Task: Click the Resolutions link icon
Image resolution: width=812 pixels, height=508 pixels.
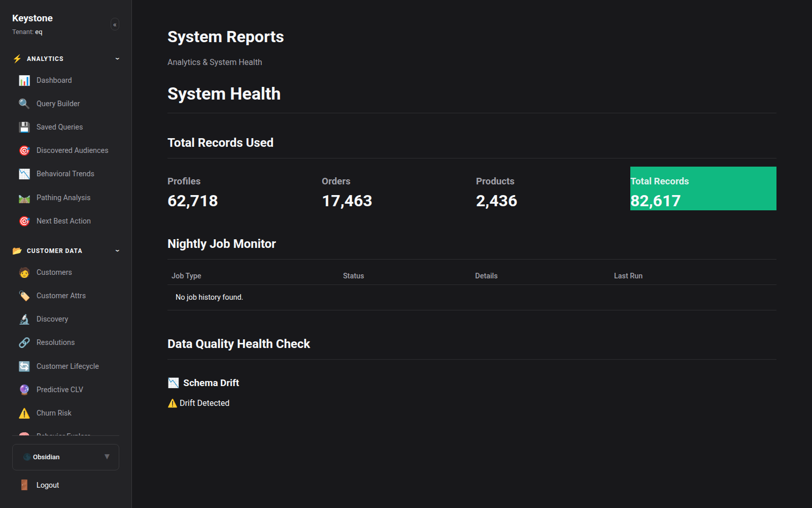Action: point(24,342)
